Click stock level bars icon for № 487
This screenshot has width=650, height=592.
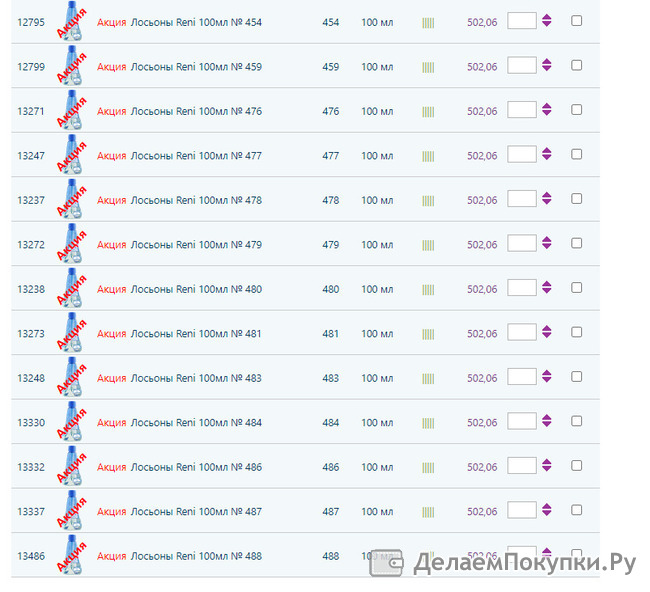coord(428,512)
